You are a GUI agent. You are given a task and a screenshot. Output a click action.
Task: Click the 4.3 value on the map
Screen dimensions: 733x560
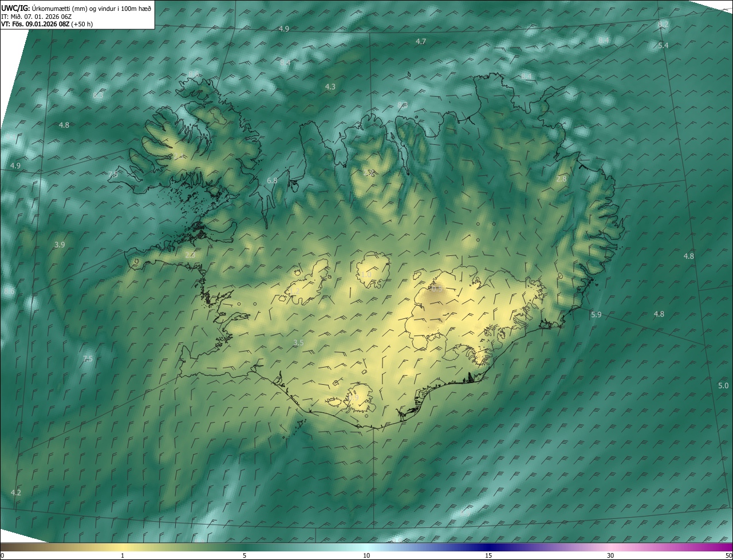pos(330,86)
